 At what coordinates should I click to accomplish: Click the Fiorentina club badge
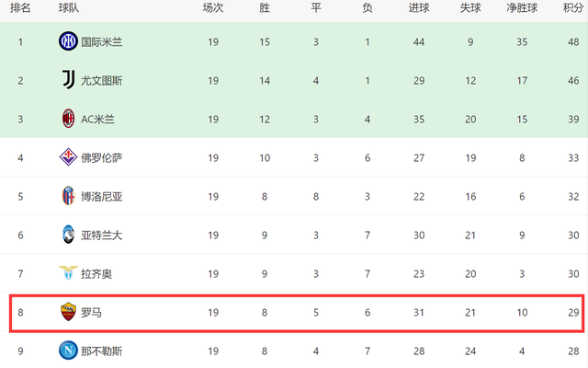coord(68,157)
